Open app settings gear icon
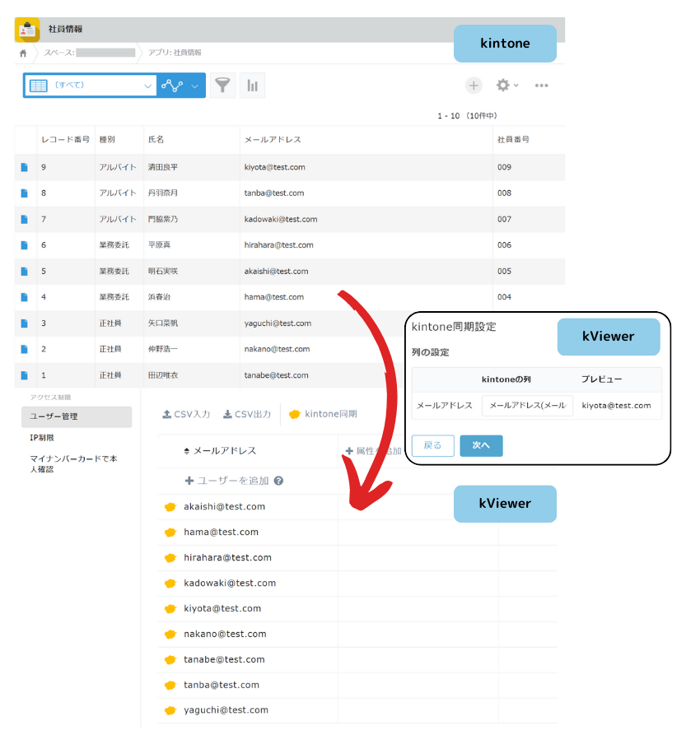 (x=503, y=86)
